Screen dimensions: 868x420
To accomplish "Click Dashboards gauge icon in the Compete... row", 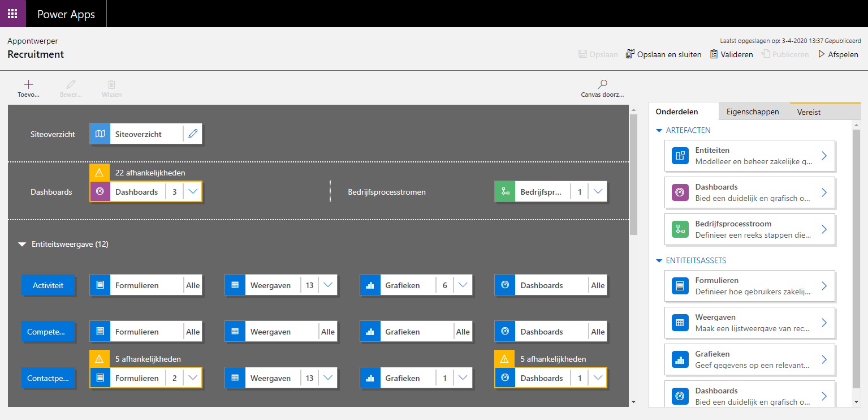I will [x=505, y=332].
